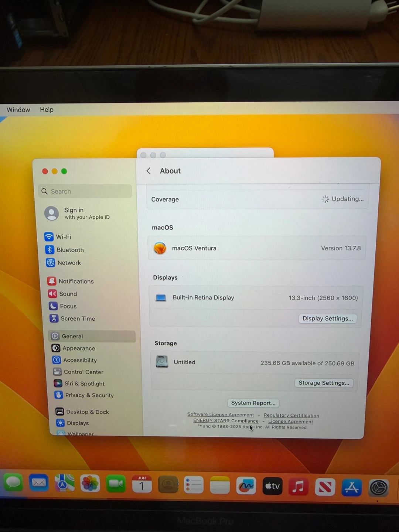
Task: Open System Report
Action: (253, 403)
